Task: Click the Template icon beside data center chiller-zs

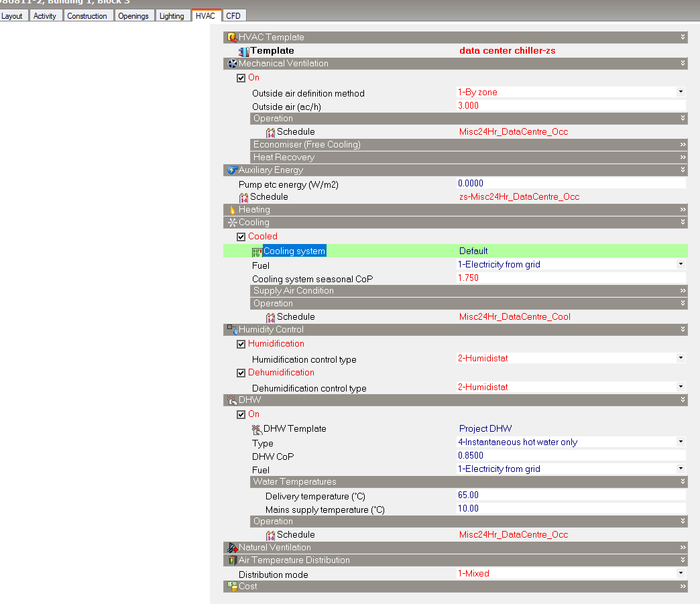Action: pyautogui.click(x=244, y=52)
